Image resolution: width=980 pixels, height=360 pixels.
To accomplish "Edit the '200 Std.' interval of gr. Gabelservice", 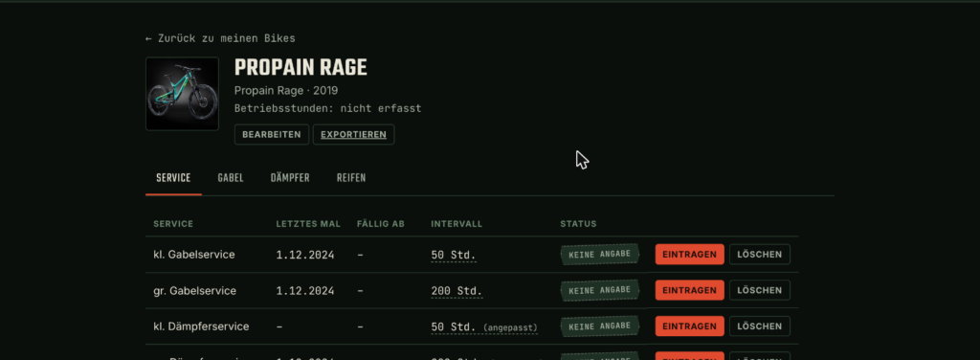I will [x=457, y=291].
